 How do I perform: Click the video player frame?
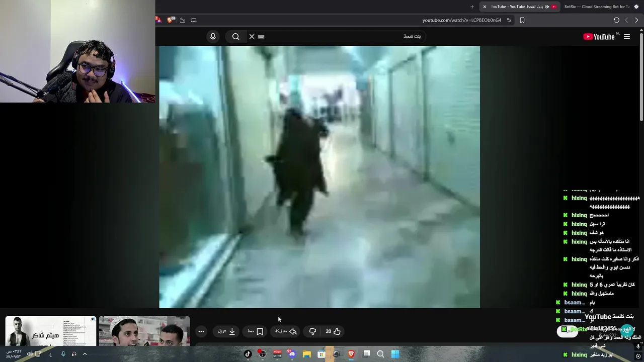point(319,177)
